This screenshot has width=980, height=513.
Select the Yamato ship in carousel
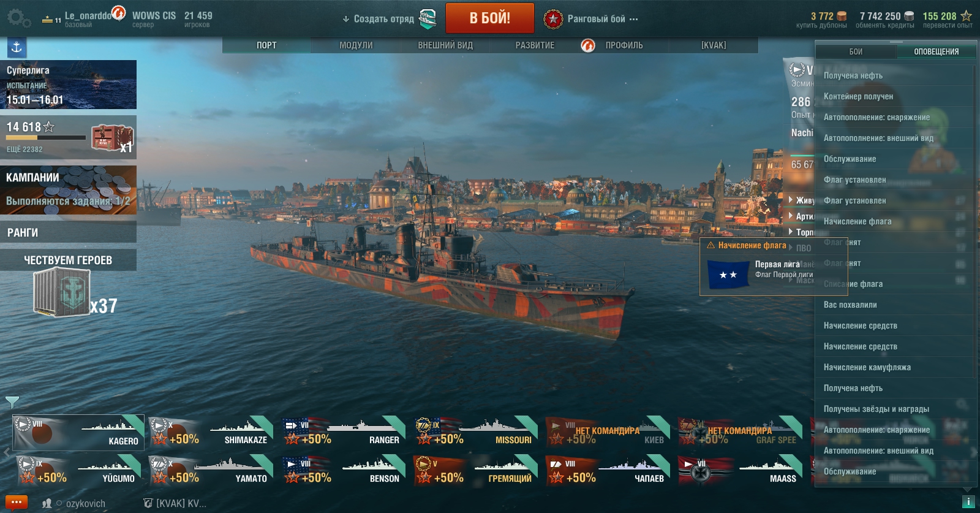pyautogui.click(x=211, y=470)
